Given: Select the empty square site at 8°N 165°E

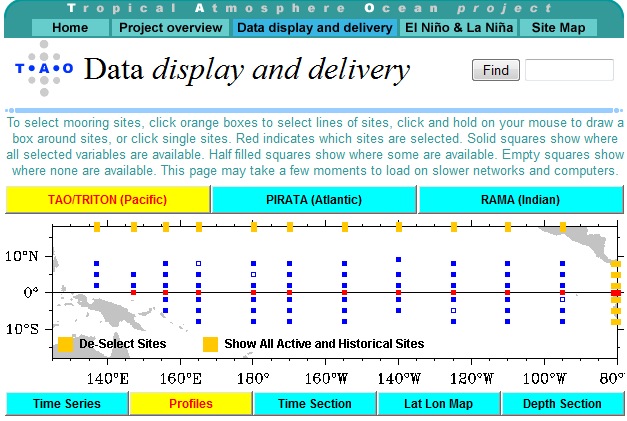Looking at the screenshot, I should click(x=199, y=263).
